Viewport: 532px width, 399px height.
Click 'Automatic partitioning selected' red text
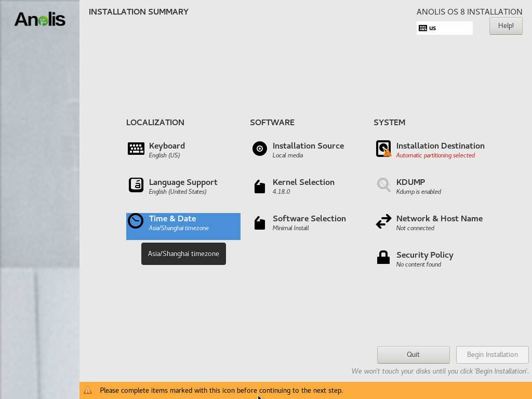(435, 155)
